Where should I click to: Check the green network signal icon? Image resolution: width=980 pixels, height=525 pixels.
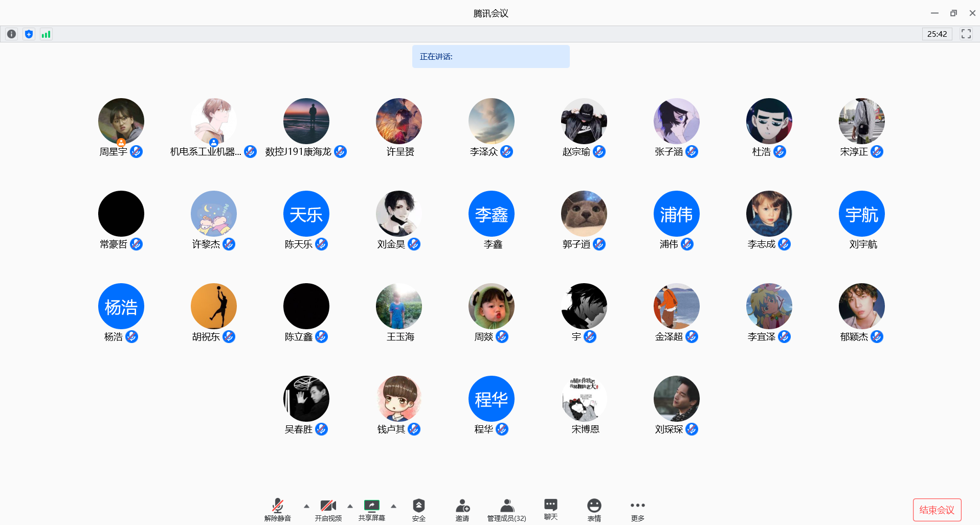[46, 34]
